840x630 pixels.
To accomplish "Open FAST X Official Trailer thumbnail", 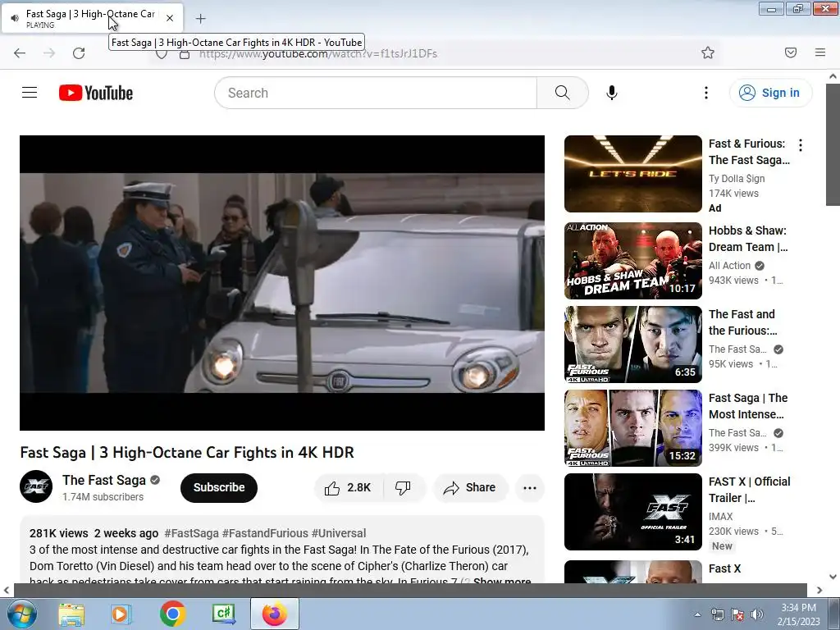I will [x=632, y=512].
